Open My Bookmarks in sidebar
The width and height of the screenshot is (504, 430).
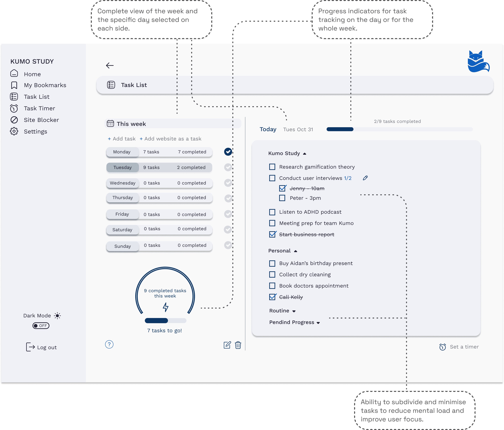tap(45, 85)
